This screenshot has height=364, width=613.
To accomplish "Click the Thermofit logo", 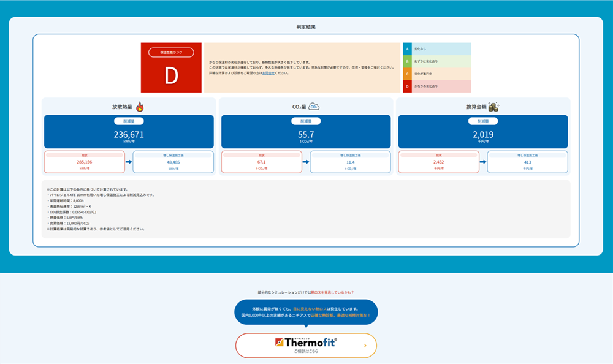I will (306, 343).
